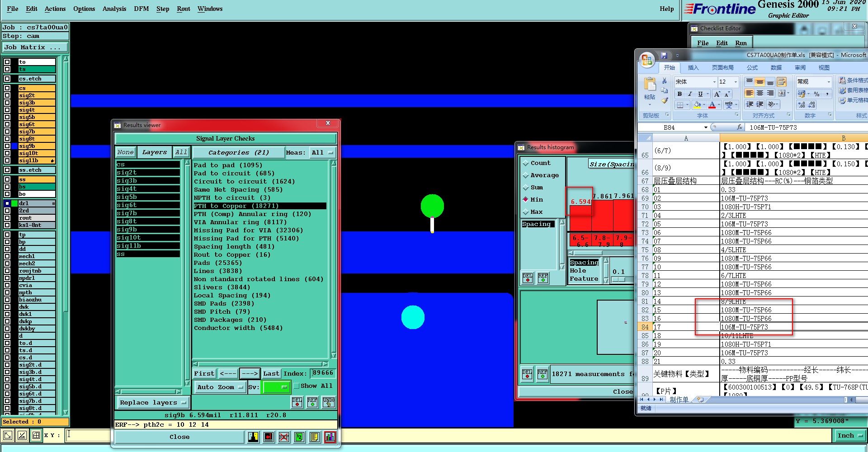
Task: Open the Analysis menu
Action: [x=114, y=9]
